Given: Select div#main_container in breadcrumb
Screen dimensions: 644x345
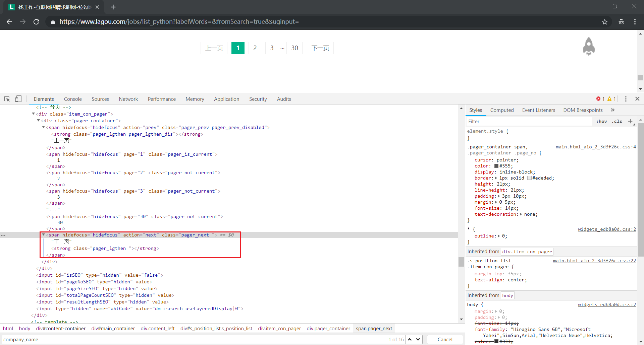Looking at the screenshot, I should (113, 329).
